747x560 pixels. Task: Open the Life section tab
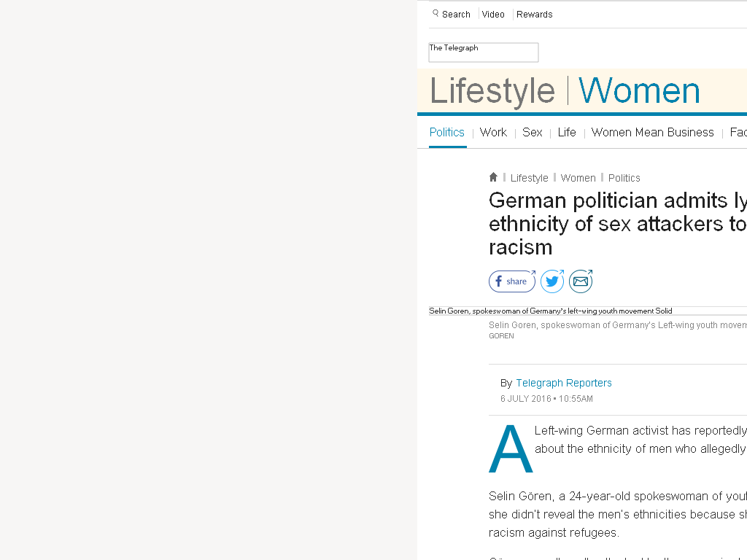tap(567, 133)
